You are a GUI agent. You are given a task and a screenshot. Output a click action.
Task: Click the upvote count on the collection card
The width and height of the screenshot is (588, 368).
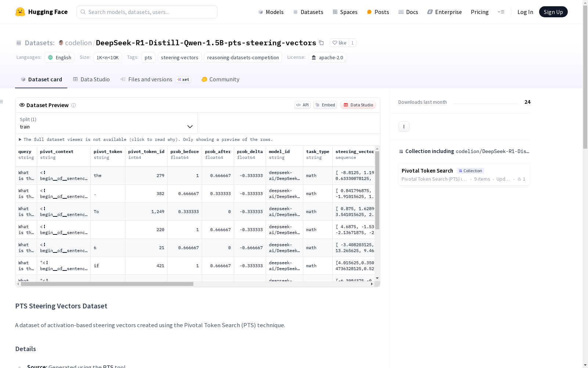522,179
